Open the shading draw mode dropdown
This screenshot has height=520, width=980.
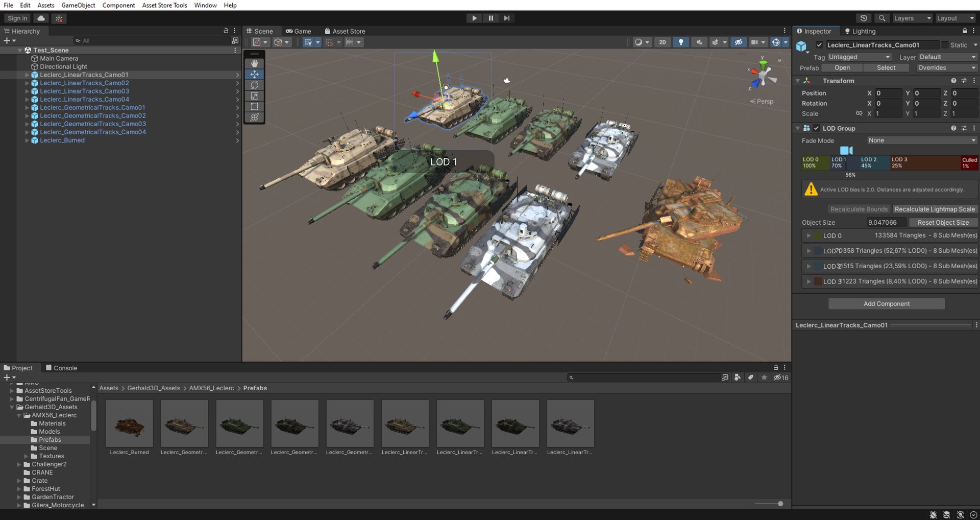click(x=642, y=42)
